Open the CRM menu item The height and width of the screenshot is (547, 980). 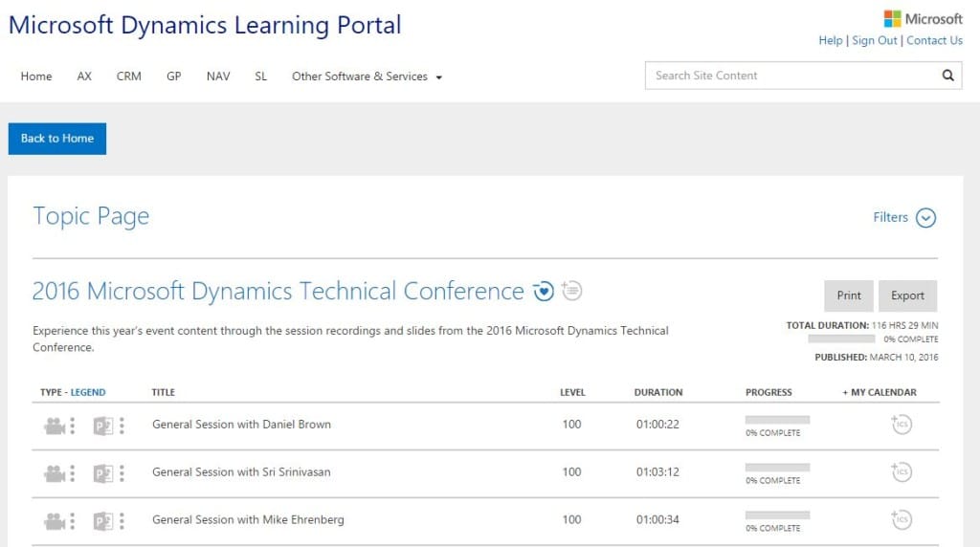129,77
